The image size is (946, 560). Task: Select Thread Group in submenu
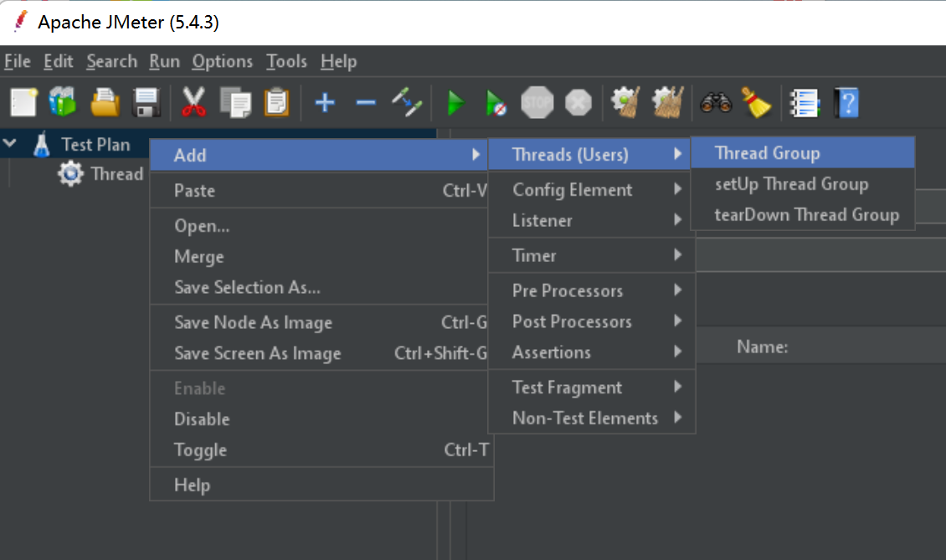click(x=802, y=152)
